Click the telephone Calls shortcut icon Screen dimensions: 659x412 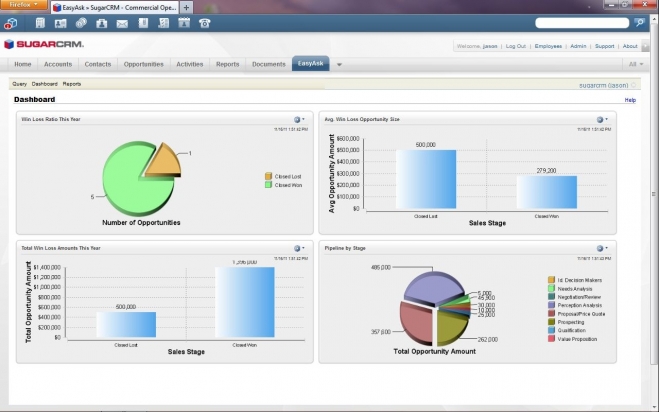pos(205,23)
